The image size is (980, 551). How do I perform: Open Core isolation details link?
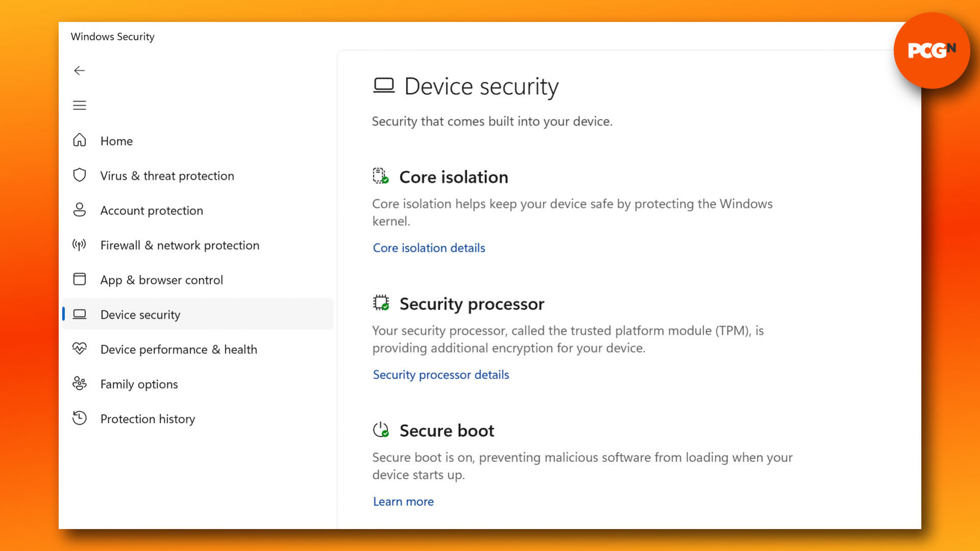(429, 248)
